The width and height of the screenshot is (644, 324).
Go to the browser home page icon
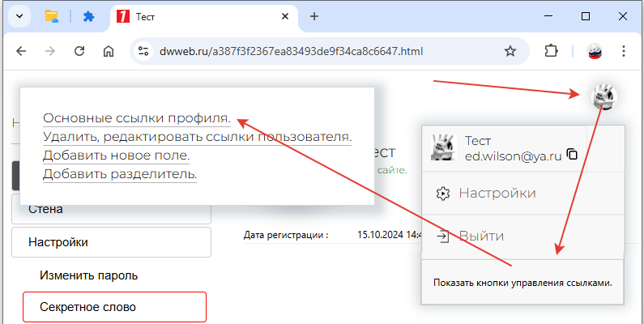tap(109, 51)
